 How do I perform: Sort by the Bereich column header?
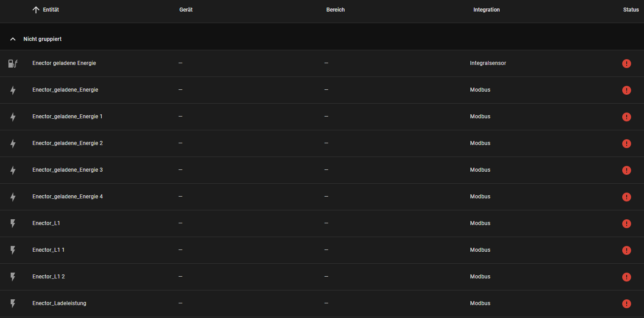click(335, 10)
